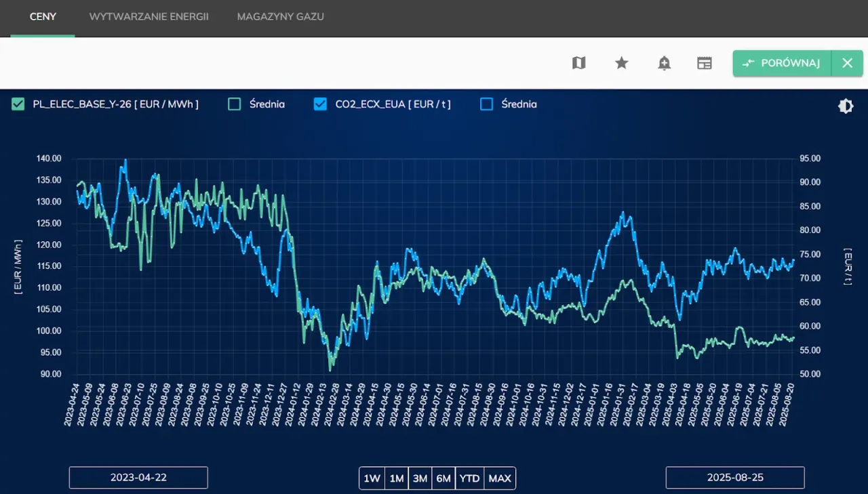The width and height of the screenshot is (868, 494).
Task: Uncheck the PL_ELEC_BASE_Y-26 series checkbox
Action: pos(18,104)
